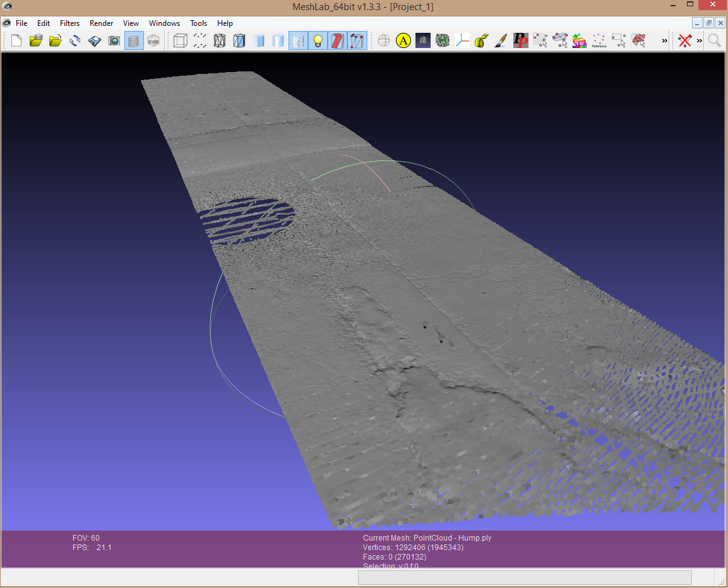Open project with the stacked folder icon
Viewport: 728px width, 588px height.
[x=36, y=41]
